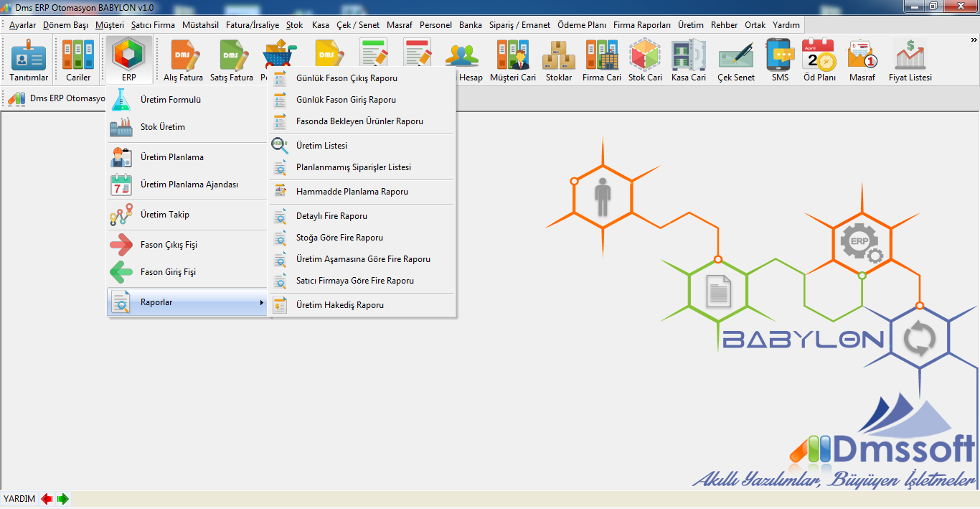Viewport: 980px width, 509px height.
Task: Click the Cariler binders icon
Action: (78, 60)
